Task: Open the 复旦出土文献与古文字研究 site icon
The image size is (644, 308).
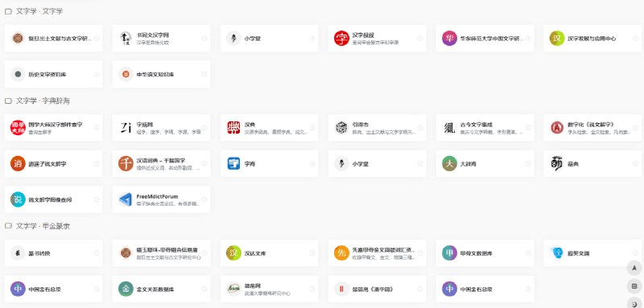Action: tap(18, 38)
